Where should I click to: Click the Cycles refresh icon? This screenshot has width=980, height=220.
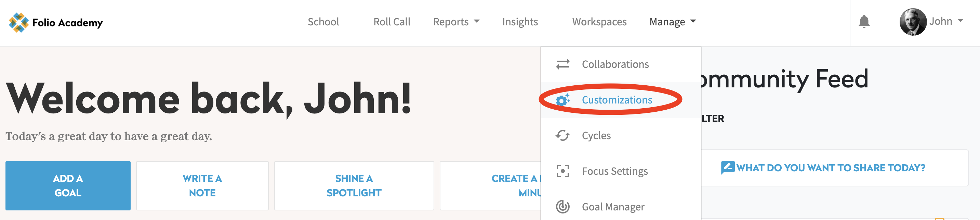562,135
